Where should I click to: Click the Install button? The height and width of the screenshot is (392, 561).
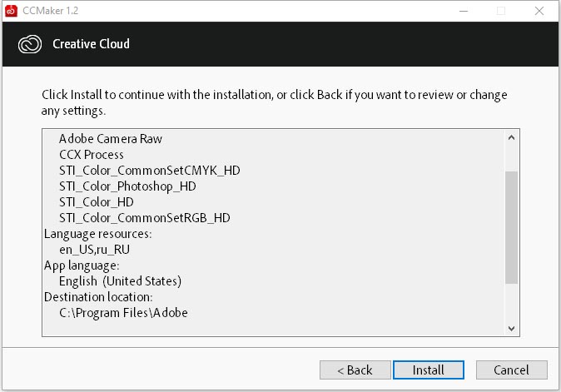429,370
